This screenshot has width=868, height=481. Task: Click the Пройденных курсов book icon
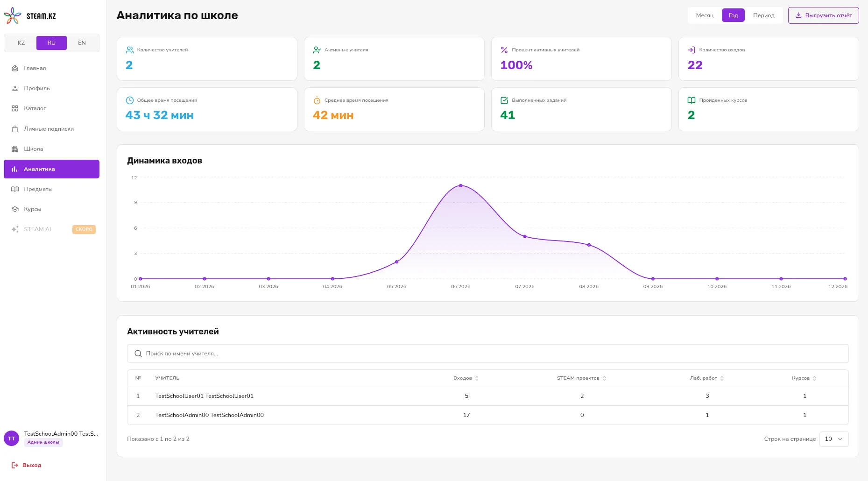click(x=692, y=100)
